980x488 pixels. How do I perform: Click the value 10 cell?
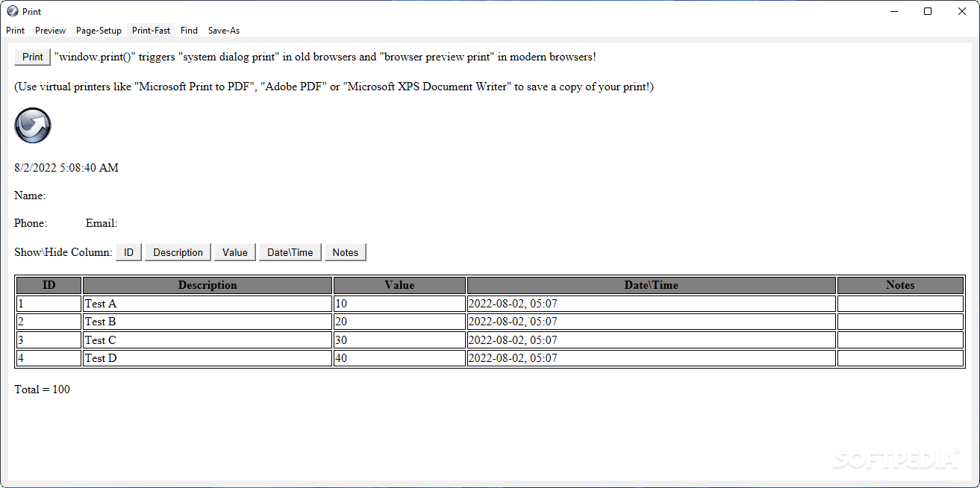[400, 304]
